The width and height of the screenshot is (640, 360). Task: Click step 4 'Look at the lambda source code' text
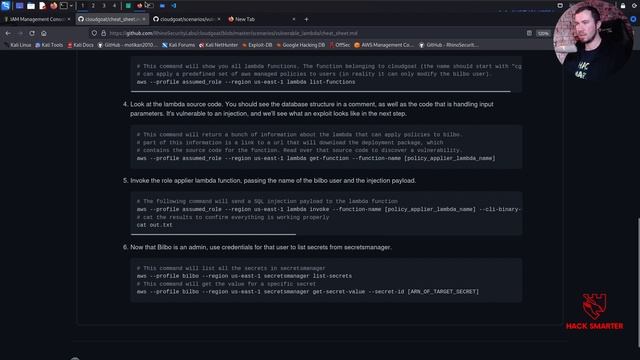(312, 109)
